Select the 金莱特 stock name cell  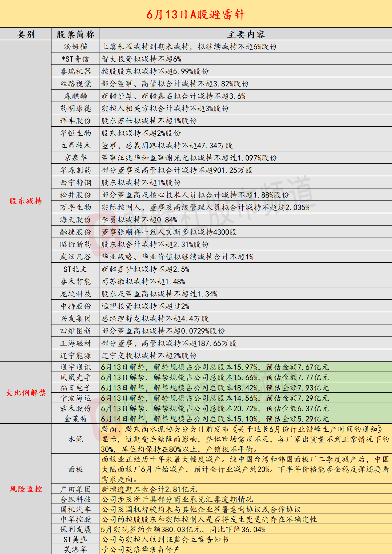coord(76,419)
